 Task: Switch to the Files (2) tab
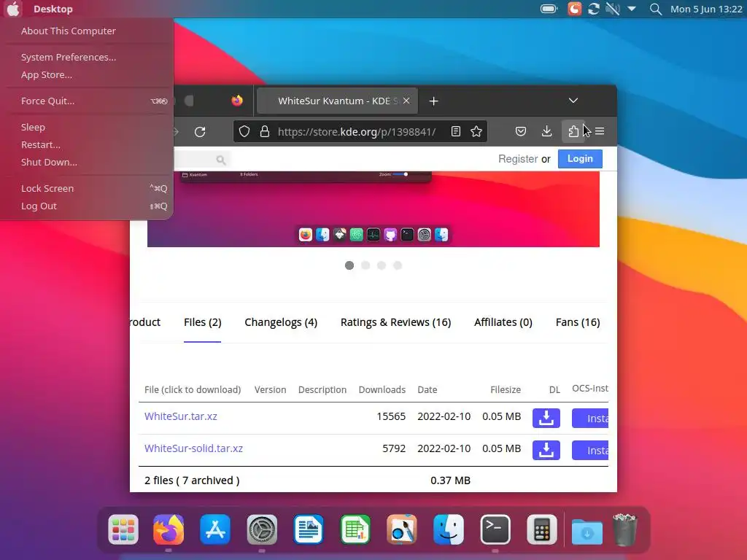pyautogui.click(x=203, y=322)
